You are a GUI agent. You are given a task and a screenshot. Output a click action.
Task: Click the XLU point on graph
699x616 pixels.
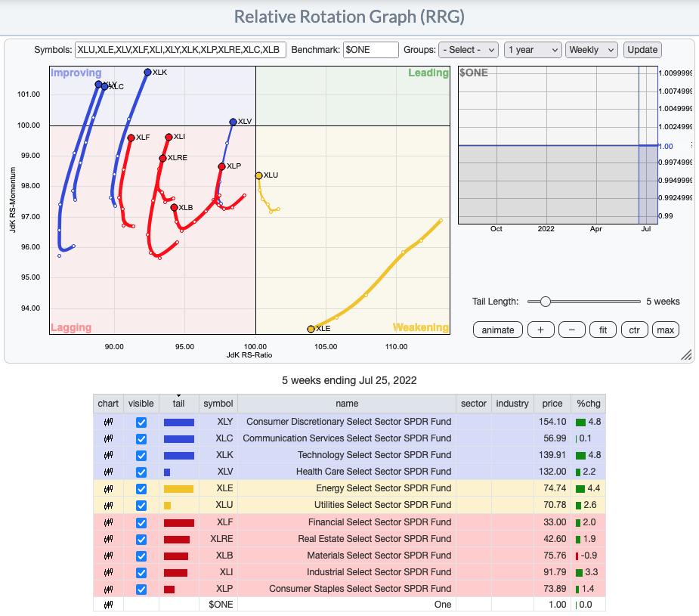click(258, 175)
